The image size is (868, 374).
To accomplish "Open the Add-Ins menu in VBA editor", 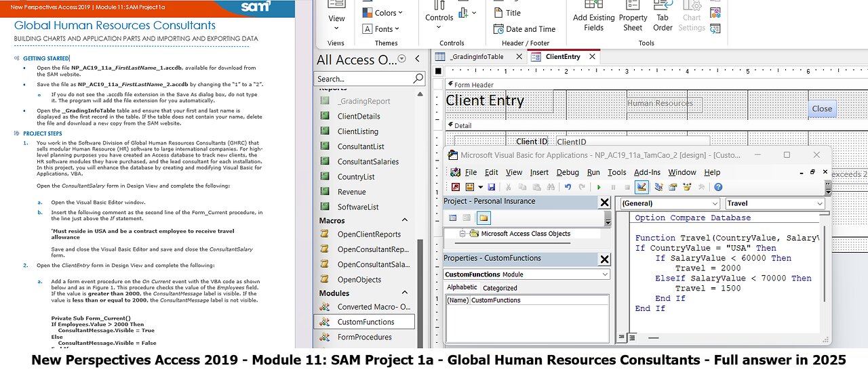I will (x=647, y=173).
